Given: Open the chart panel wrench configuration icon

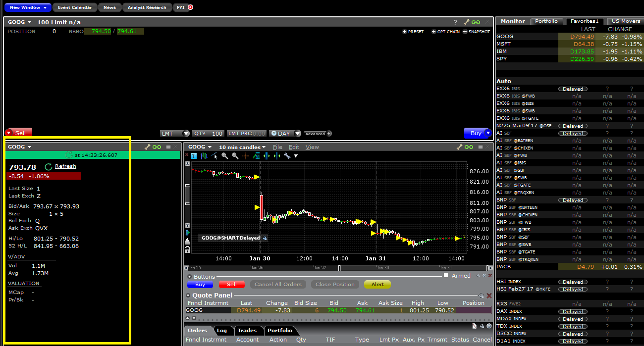Looking at the screenshot, I should 459,147.
